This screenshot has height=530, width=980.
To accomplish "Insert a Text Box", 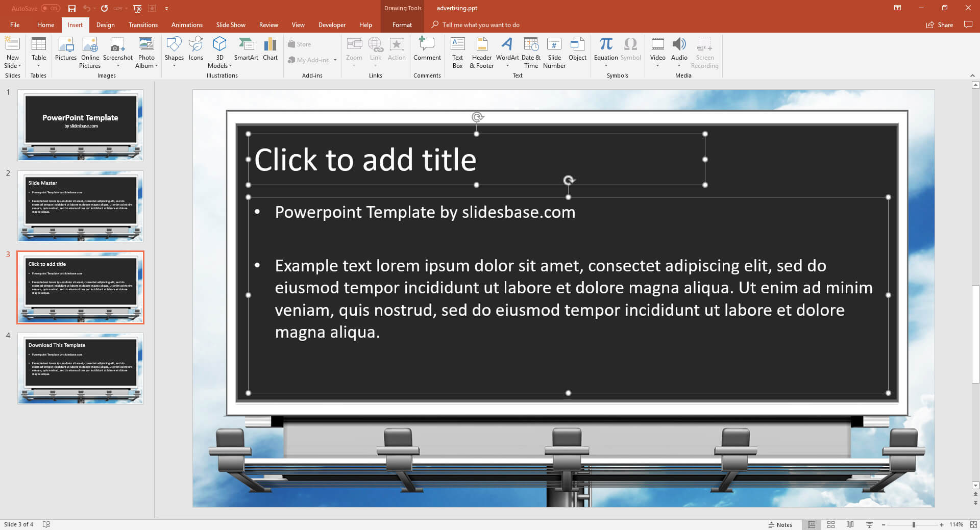I will (x=457, y=53).
